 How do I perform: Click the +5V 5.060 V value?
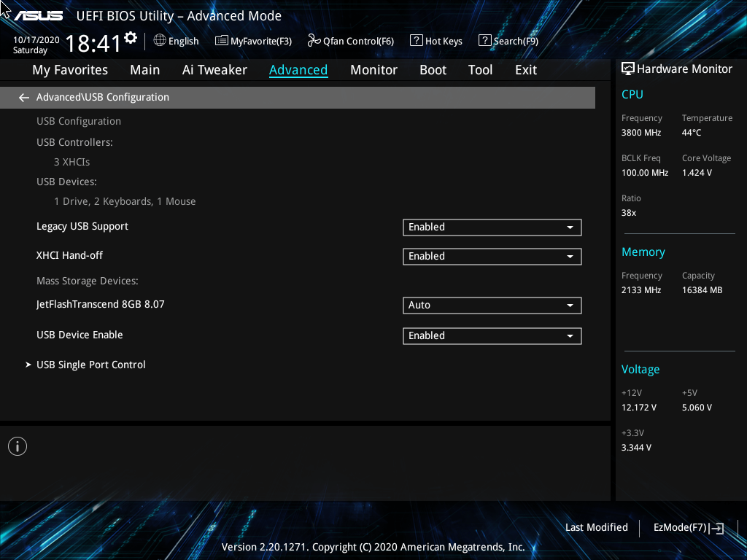tap(697, 408)
